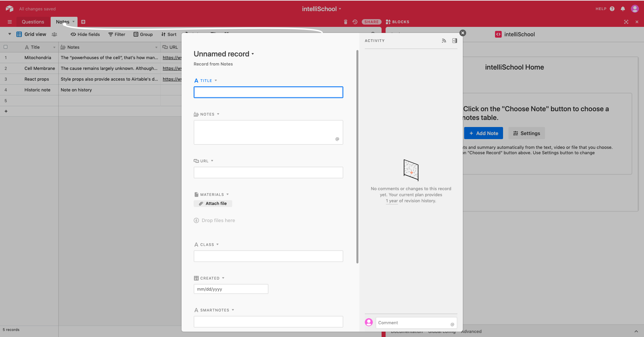Viewport: 644px width, 337px height.
Task: Open notifications bell
Action: 623,9
